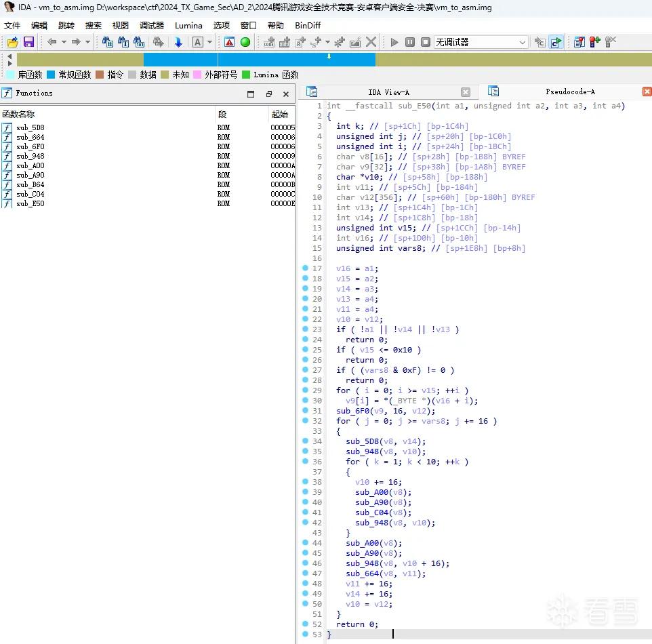This screenshot has width=652, height=644.
Task: Start the process with the play button
Action: coord(394,42)
